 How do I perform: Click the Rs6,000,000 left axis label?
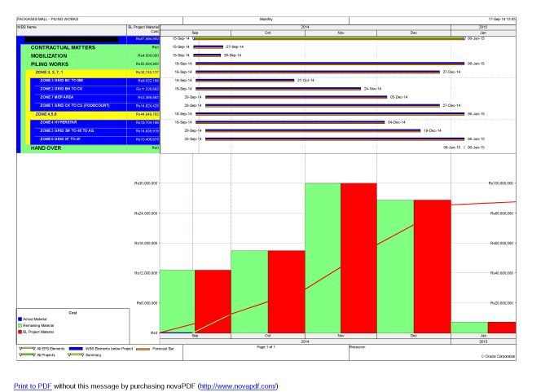(x=147, y=303)
